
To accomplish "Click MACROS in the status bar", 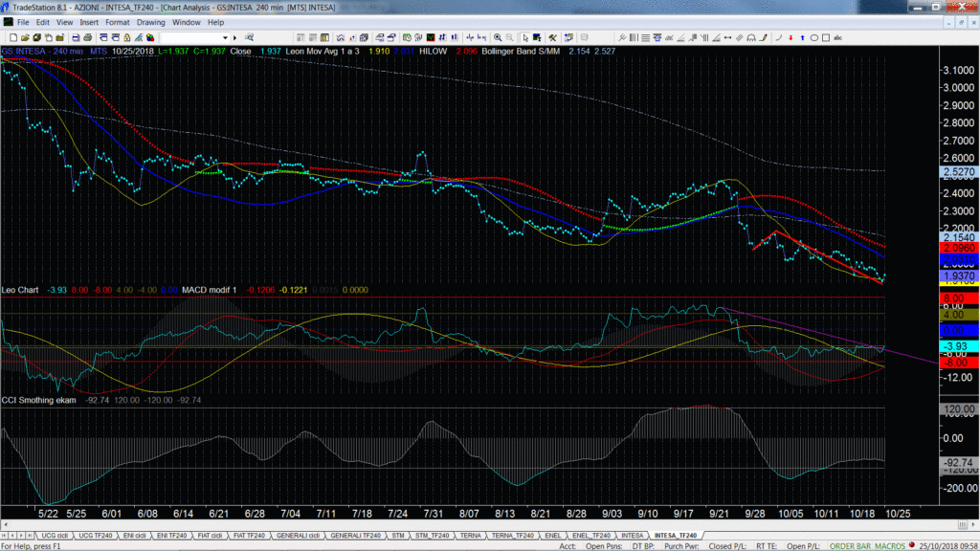I will (x=891, y=546).
